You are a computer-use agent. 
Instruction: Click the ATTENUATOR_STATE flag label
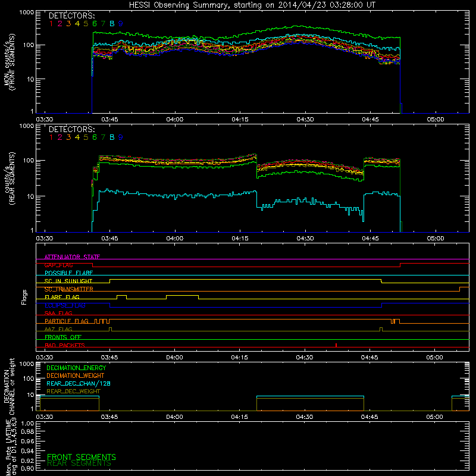(72, 257)
